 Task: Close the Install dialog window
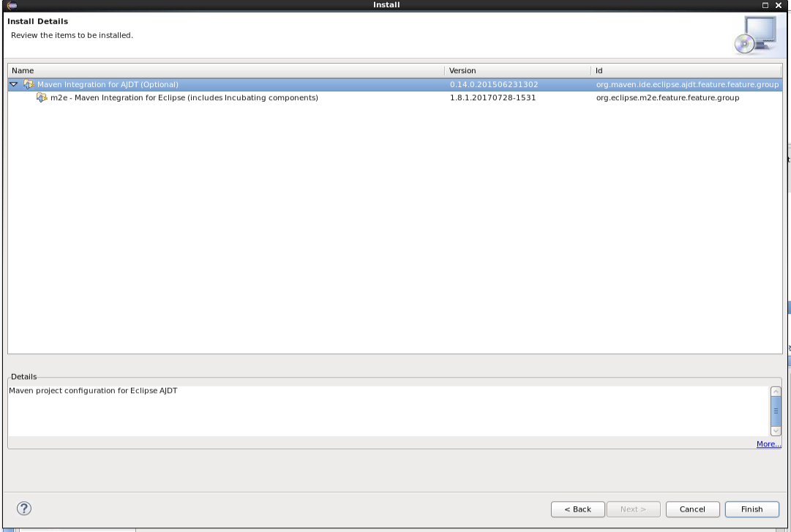coord(779,5)
